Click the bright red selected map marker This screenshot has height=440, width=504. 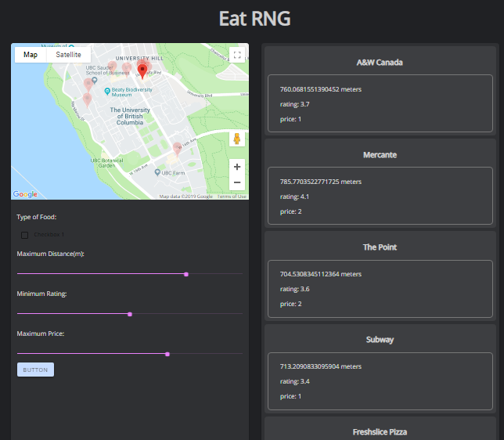pos(142,70)
